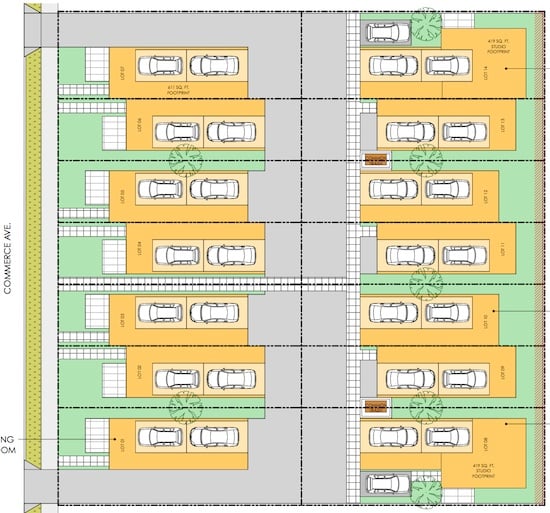The image size is (550, 513).
Task: Click the brown box below LOT 09
Action: point(376,407)
